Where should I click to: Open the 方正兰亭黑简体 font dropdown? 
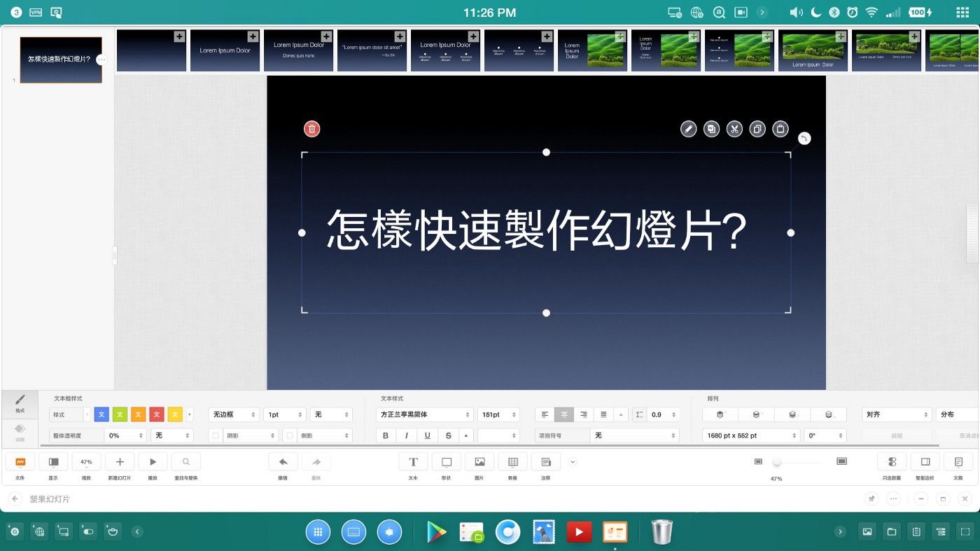424,414
